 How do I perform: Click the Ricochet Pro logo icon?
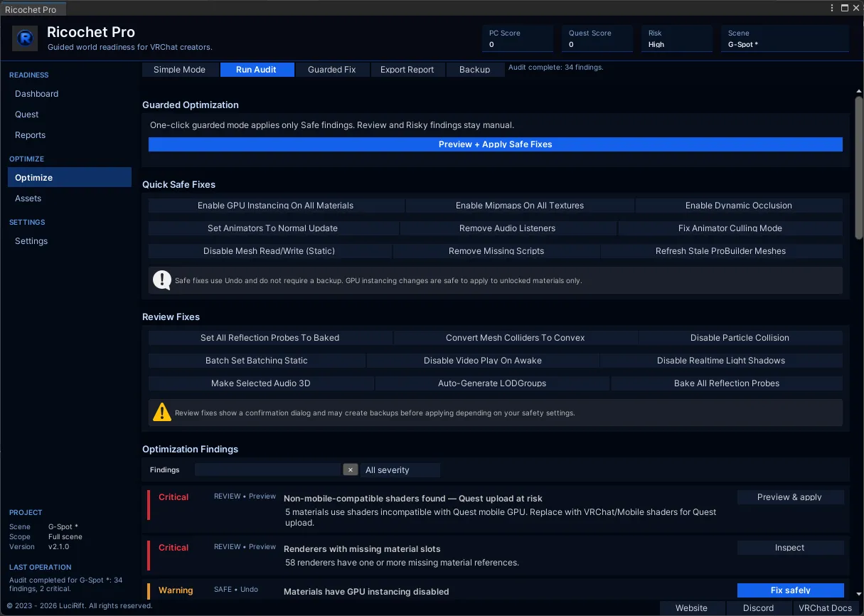(x=25, y=38)
